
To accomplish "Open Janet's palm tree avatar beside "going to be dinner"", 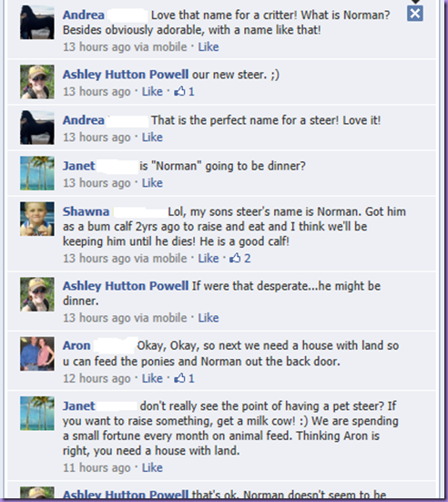I will [x=37, y=173].
